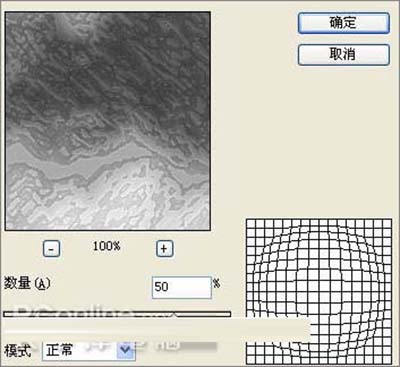This screenshot has width=400, height=367.
Task: Click the 数量 amount slider track
Action: (117, 314)
